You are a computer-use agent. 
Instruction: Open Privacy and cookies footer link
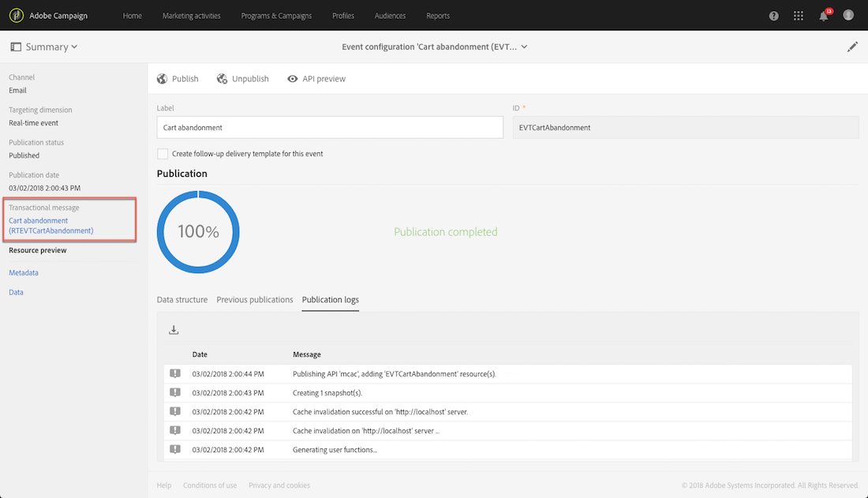pyautogui.click(x=279, y=485)
